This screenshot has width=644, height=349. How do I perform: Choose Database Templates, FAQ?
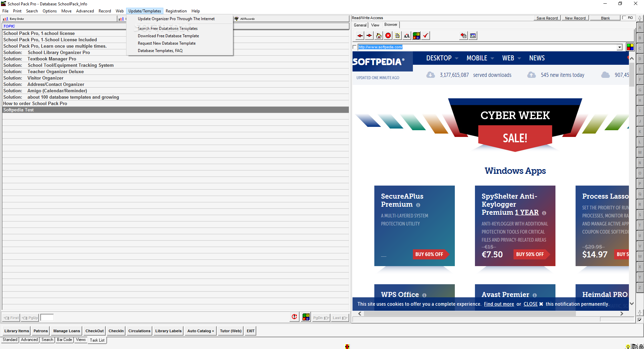160,51
